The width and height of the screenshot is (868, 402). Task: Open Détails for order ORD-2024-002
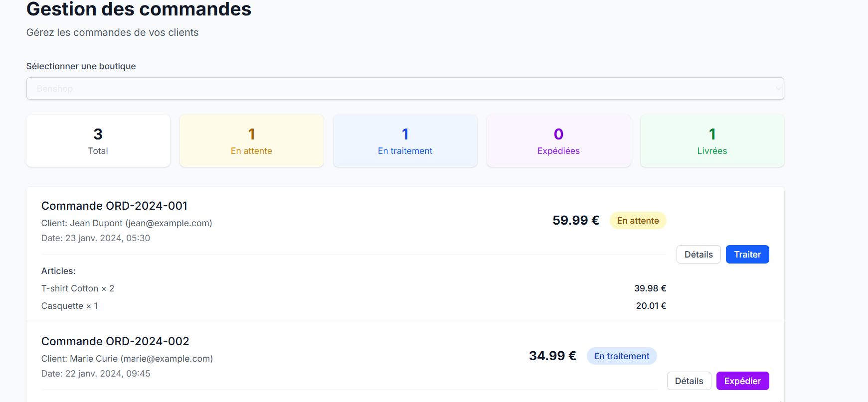click(689, 381)
